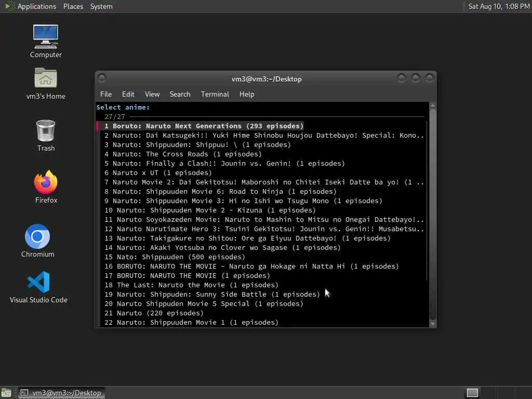Open the System menu

(101, 6)
